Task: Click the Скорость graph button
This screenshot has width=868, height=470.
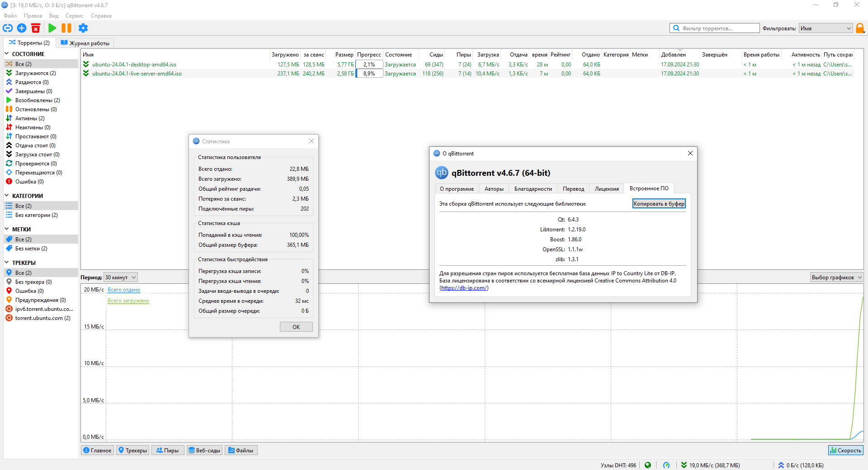Action: pos(845,451)
